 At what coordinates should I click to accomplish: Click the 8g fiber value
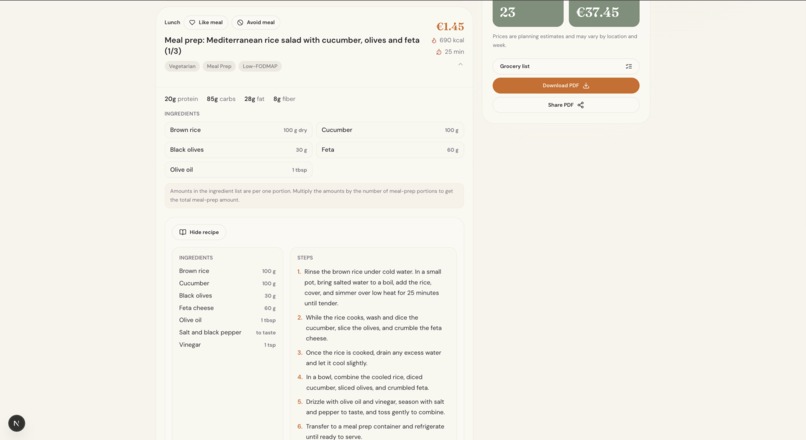tap(284, 99)
